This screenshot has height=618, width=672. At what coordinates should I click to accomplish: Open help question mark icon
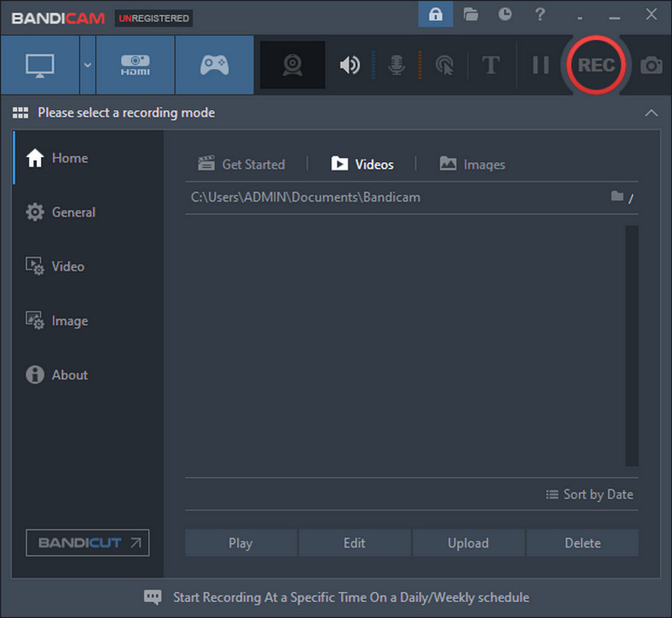point(540,14)
